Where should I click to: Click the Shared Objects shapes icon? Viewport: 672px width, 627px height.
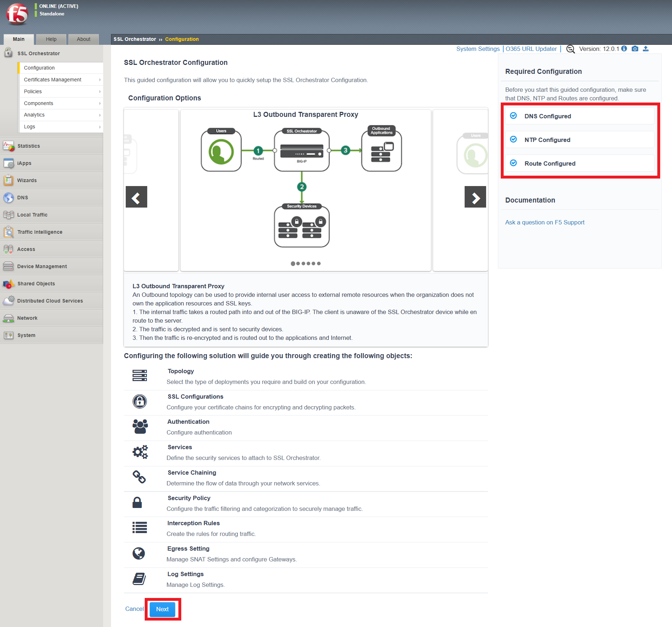point(9,284)
